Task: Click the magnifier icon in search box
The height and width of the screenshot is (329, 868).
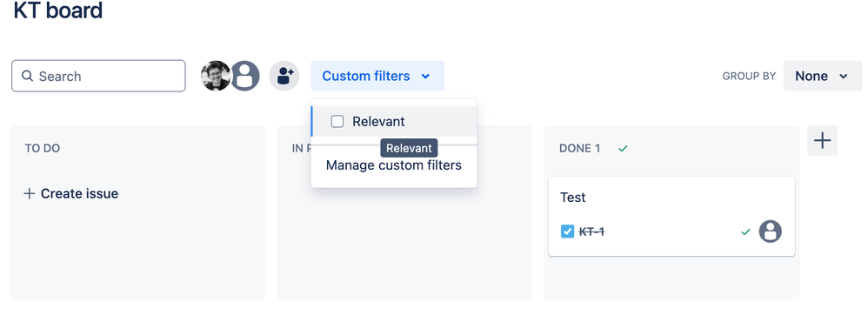Action: click(x=27, y=76)
